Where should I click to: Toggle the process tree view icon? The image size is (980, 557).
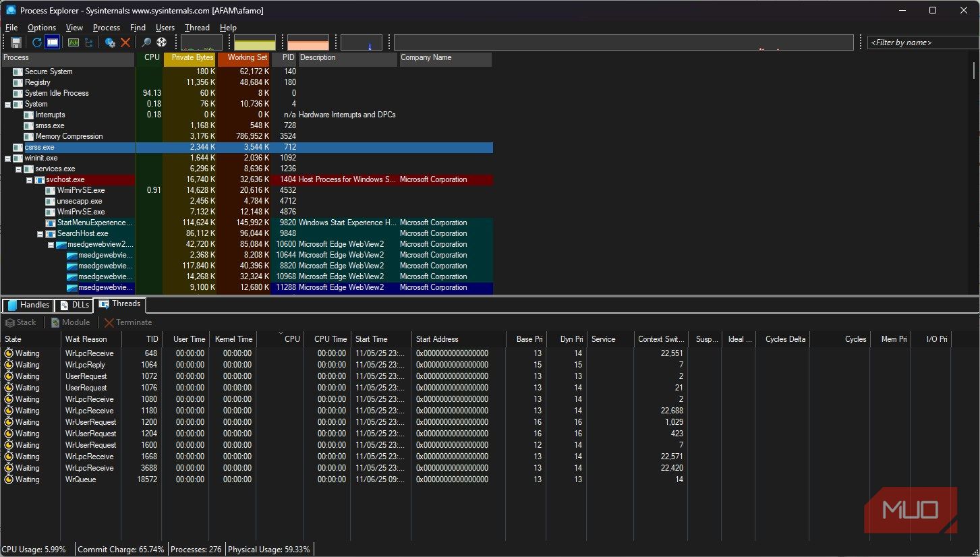pyautogui.click(x=88, y=42)
